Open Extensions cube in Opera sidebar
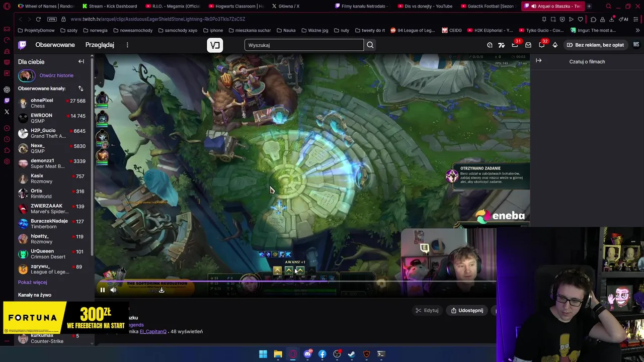 point(7,150)
